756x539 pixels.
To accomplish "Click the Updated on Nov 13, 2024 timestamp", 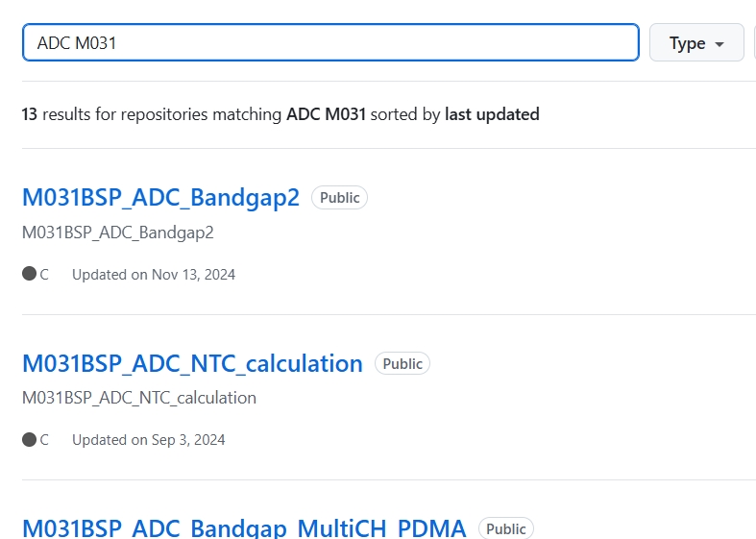I will pos(154,275).
